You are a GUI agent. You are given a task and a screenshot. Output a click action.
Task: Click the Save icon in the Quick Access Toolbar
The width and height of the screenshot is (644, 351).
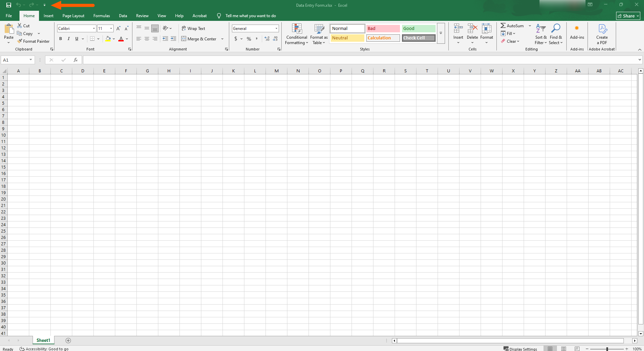(9, 5)
